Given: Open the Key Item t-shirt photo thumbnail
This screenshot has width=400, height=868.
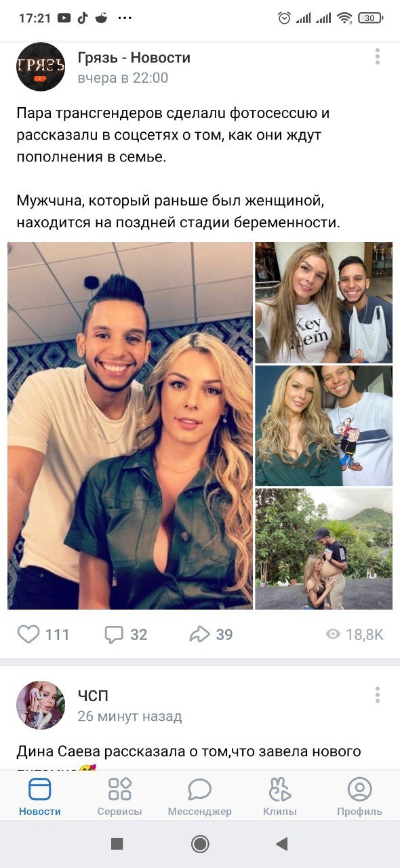Looking at the screenshot, I should click(x=324, y=302).
